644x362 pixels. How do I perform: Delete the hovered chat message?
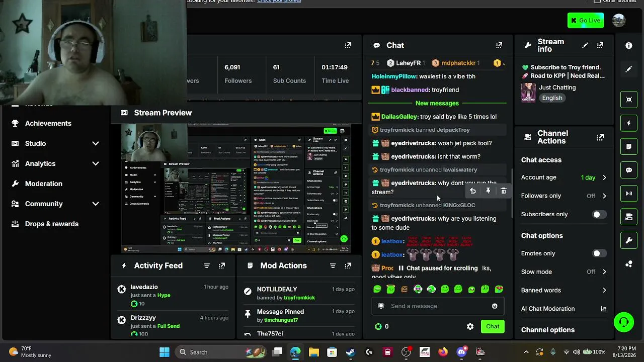(504, 191)
